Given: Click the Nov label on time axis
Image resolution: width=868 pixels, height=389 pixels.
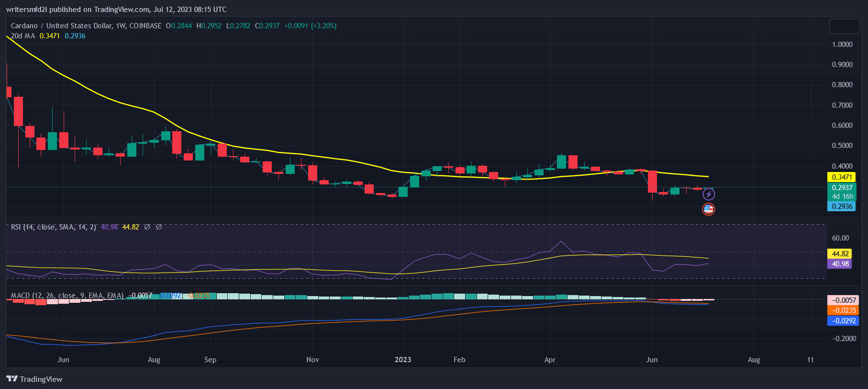Looking at the screenshot, I should (x=312, y=360).
